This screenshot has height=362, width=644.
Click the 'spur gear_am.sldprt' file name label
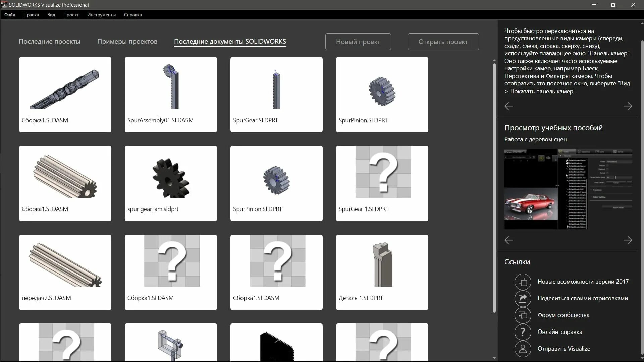(x=153, y=209)
